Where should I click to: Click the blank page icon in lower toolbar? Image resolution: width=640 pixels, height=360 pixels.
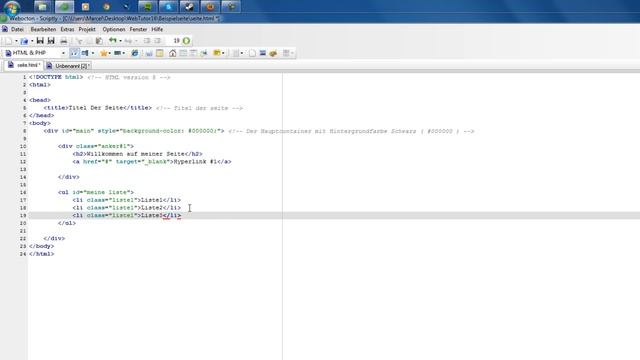tap(252, 53)
